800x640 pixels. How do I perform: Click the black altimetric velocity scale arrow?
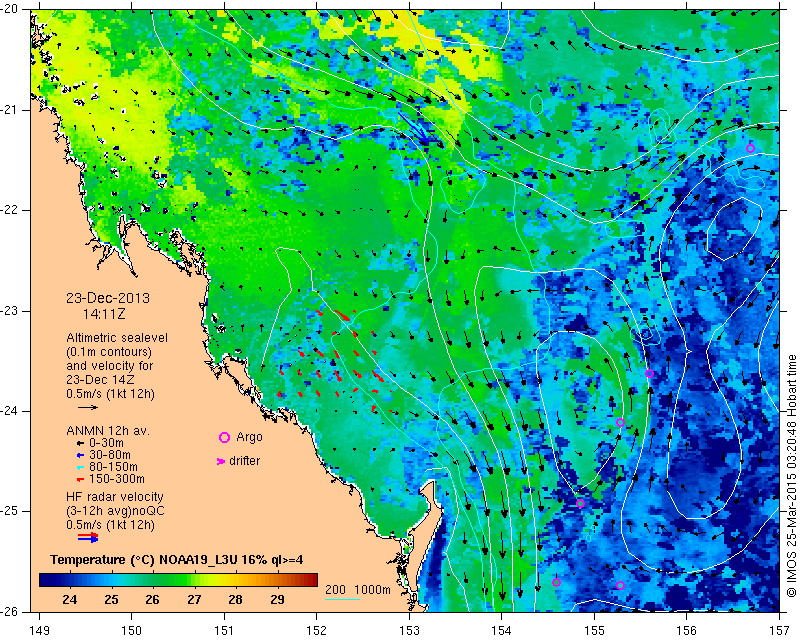(88, 407)
